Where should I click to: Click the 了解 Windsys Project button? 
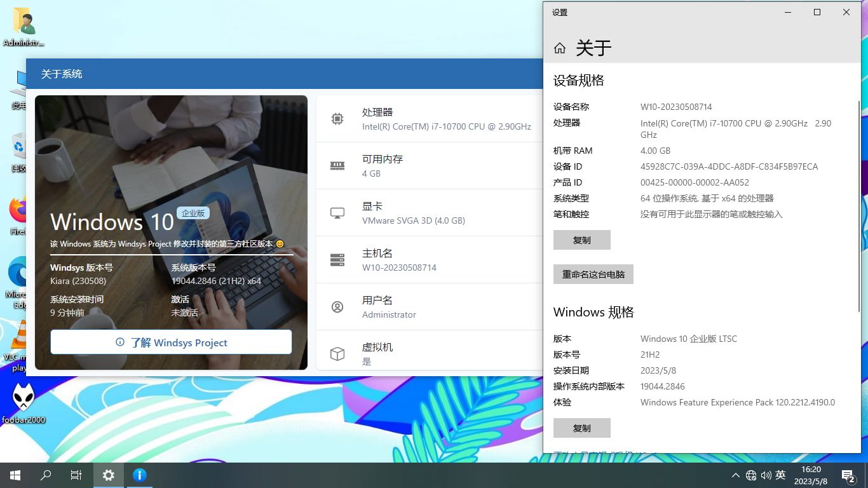pyautogui.click(x=171, y=342)
